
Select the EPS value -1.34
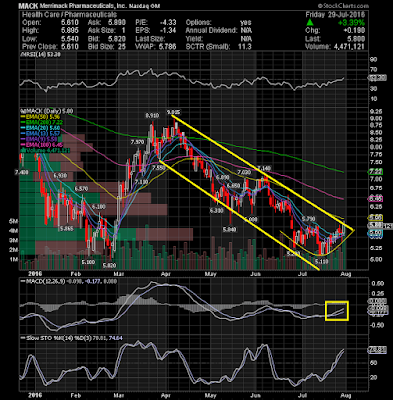168,30
